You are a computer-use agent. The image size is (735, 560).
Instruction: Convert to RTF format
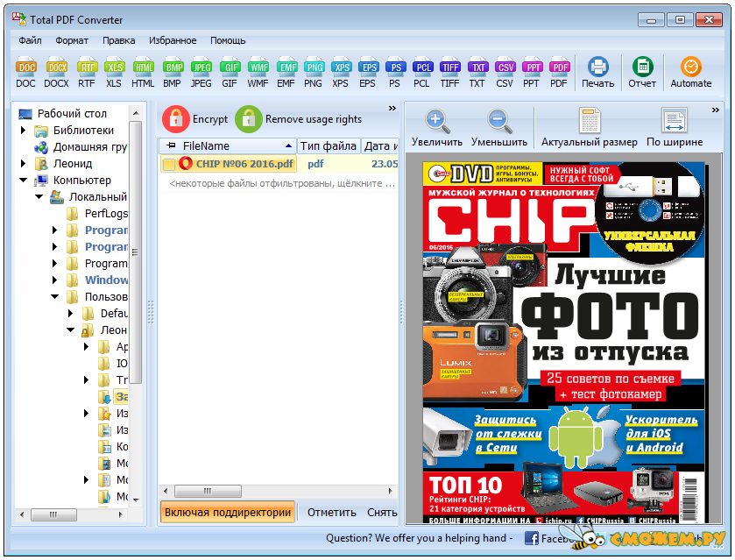pos(87,73)
